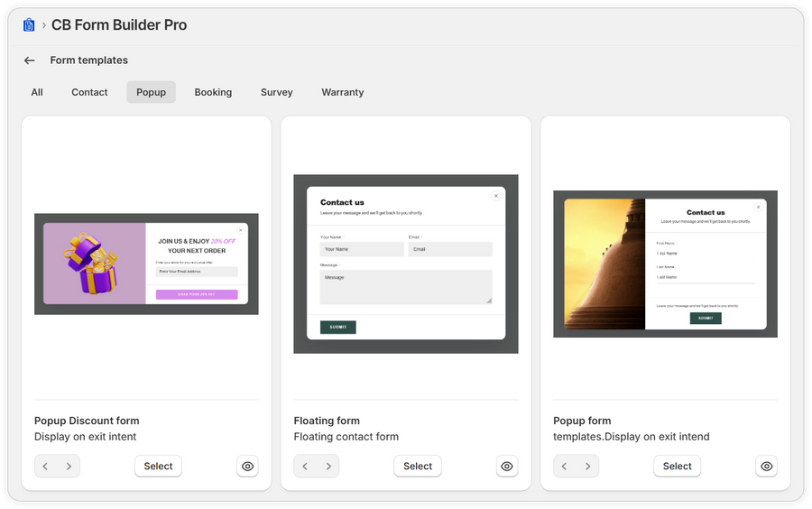Open the Floating form preview thumbnail
The width and height of the screenshot is (812, 509).
[406, 264]
